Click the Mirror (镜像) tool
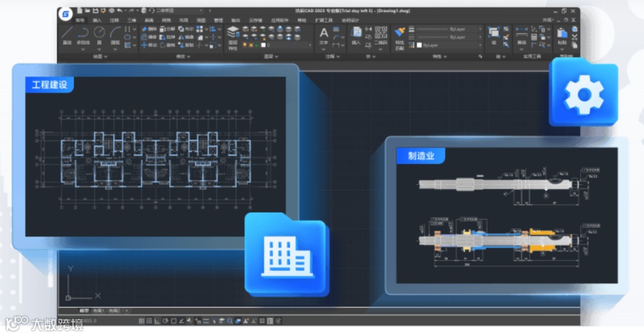 pyautogui.click(x=186, y=37)
